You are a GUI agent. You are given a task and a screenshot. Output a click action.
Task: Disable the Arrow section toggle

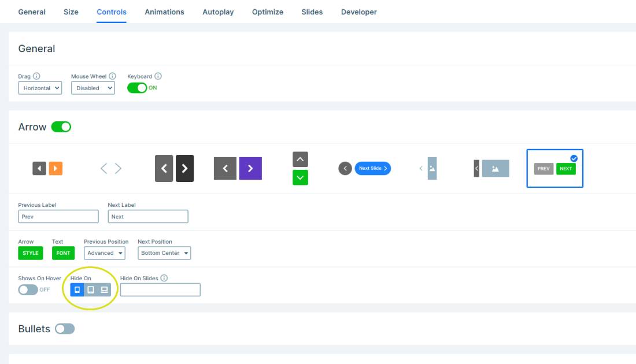[61, 127]
